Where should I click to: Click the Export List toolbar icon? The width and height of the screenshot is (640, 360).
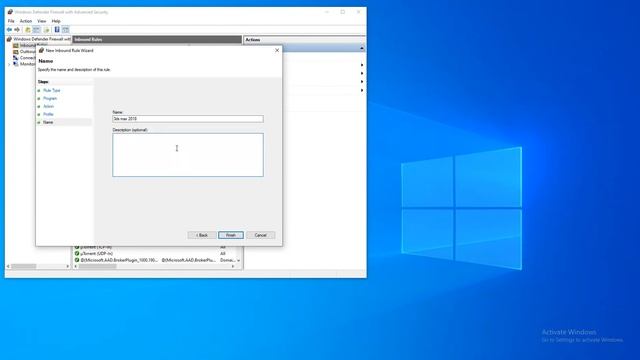(46, 30)
